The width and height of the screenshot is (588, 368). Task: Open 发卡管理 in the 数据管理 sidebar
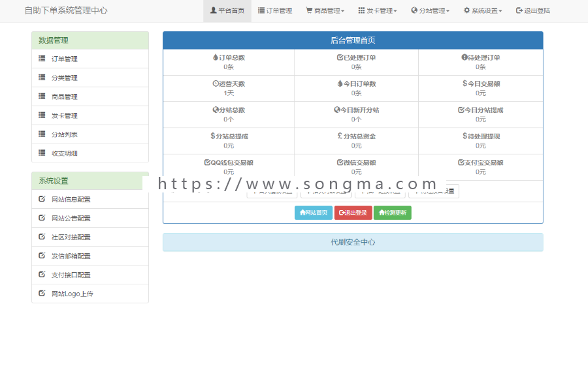[x=90, y=115]
